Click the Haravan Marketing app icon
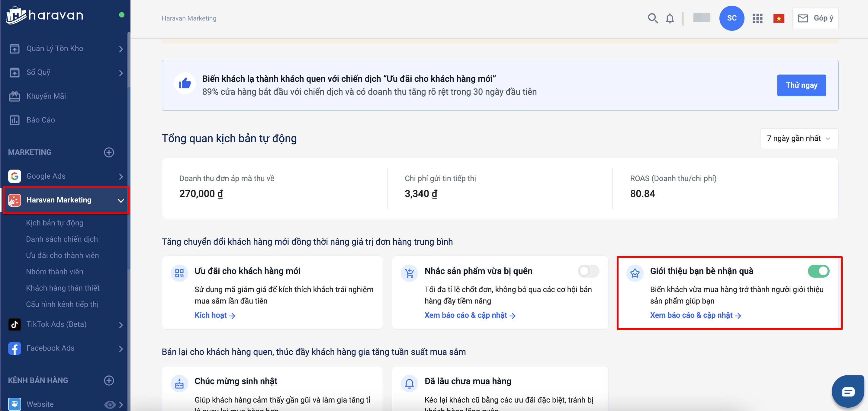The height and width of the screenshot is (411, 868). pos(14,200)
